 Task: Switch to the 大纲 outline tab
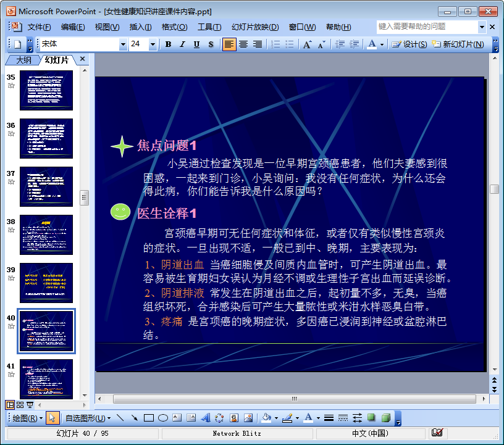click(x=23, y=60)
